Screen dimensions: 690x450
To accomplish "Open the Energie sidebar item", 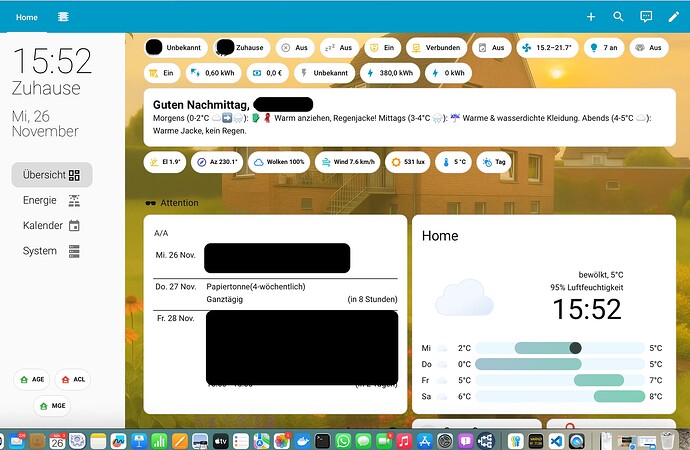I will [52, 200].
